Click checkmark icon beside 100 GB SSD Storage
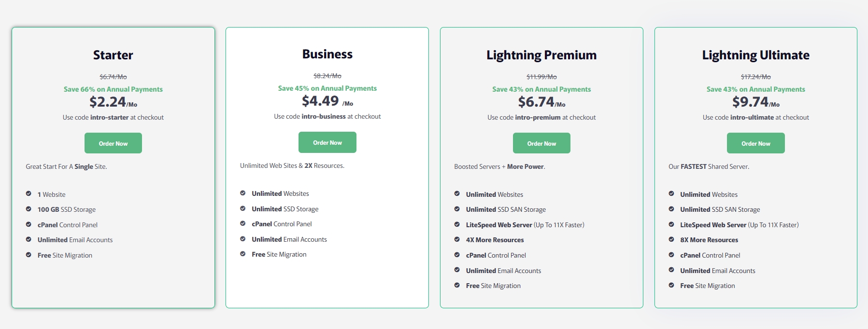 point(28,209)
